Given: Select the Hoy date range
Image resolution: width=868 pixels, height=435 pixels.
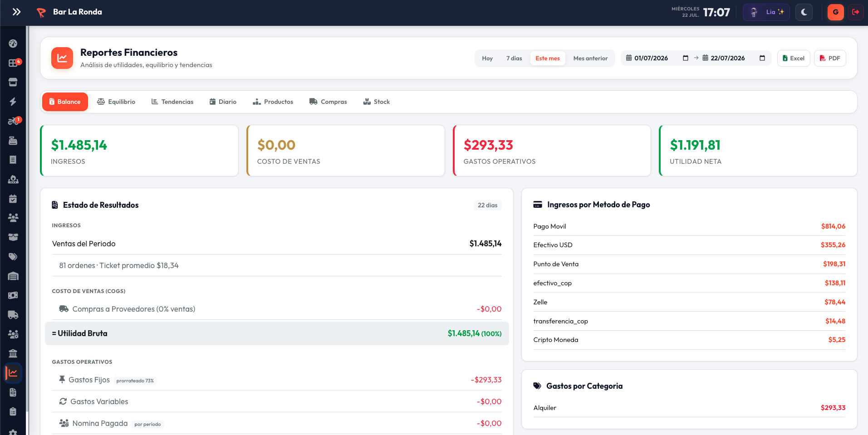Looking at the screenshot, I should click(x=487, y=58).
